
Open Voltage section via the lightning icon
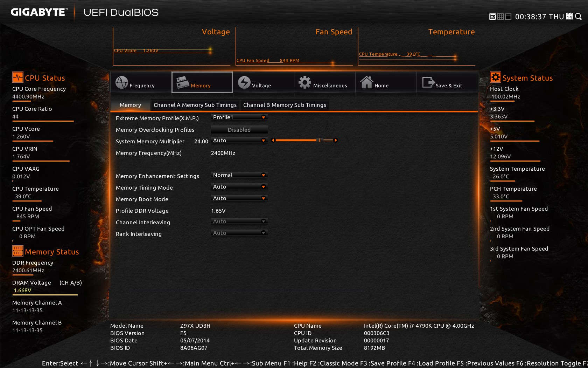(244, 82)
